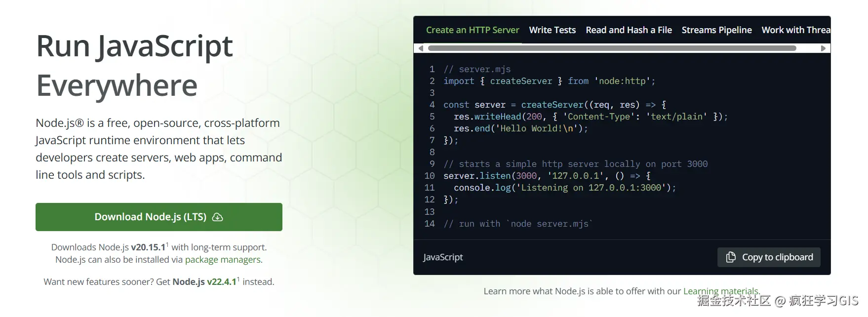
Task: Click the console.log('Listening on' line
Action: tap(565, 188)
